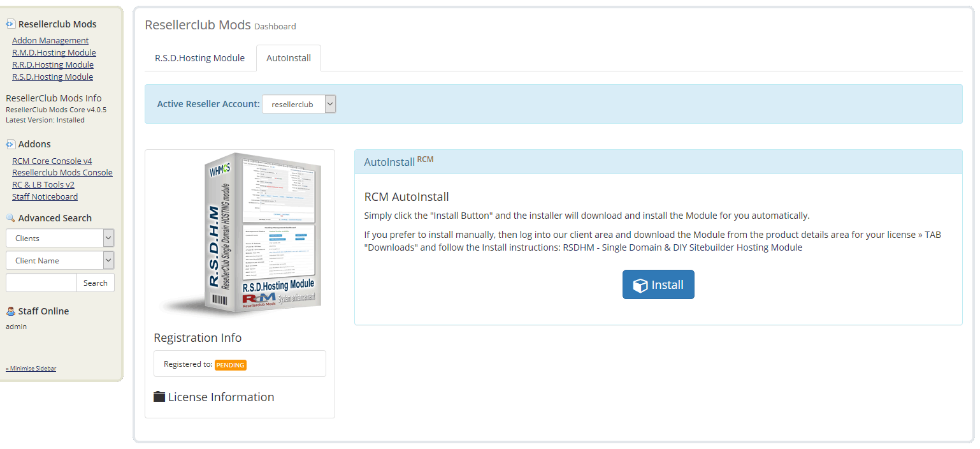980x449 pixels.
Task: Open the R.R.D.Hosting Module sidebar link
Action: [x=53, y=65]
